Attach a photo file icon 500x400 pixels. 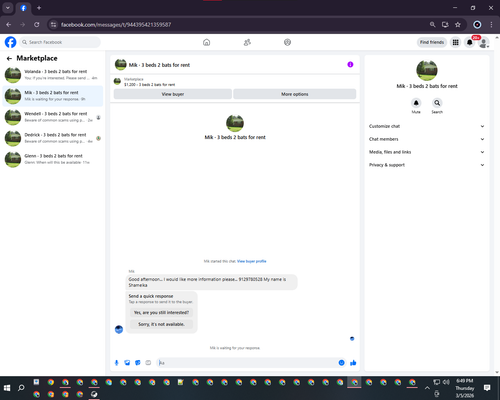point(127,363)
